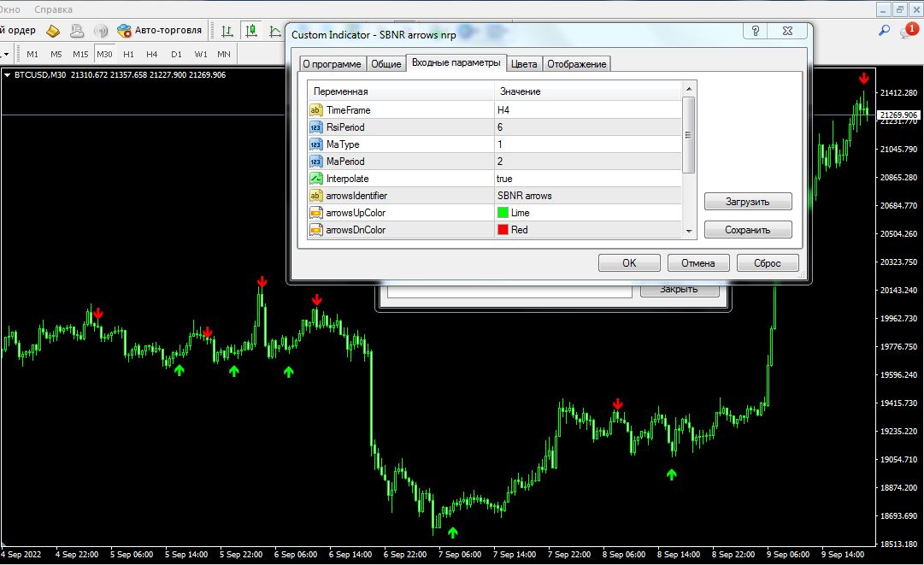Click the virtual hosting cloud icon
Viewport: 924px width, 565px height.
(x=77, y=31)
